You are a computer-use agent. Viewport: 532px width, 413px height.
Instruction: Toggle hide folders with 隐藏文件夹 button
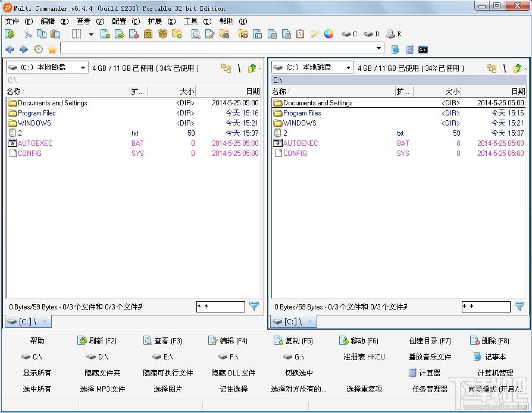pyautogui.click(x=102, y=373)
